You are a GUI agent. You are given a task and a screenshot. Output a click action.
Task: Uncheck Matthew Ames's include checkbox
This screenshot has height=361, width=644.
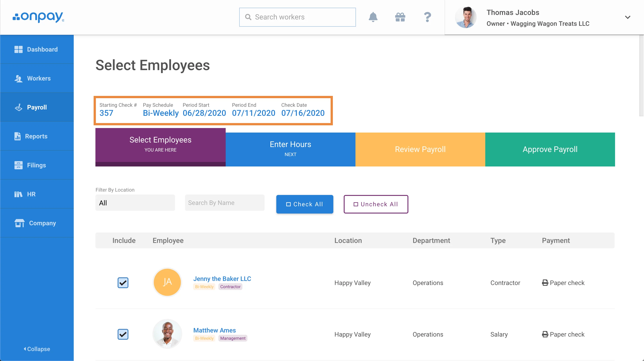pyautogui.click(x=123, y=334)
